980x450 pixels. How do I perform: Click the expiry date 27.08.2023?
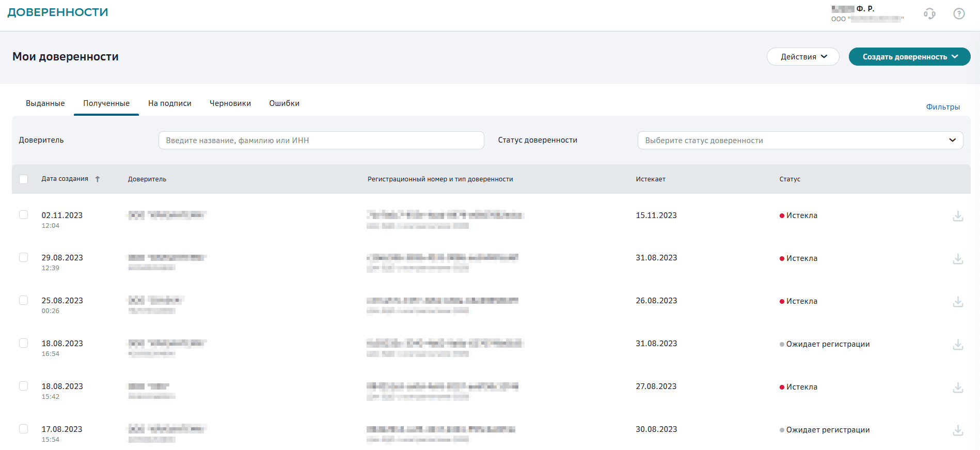[656, 386]
